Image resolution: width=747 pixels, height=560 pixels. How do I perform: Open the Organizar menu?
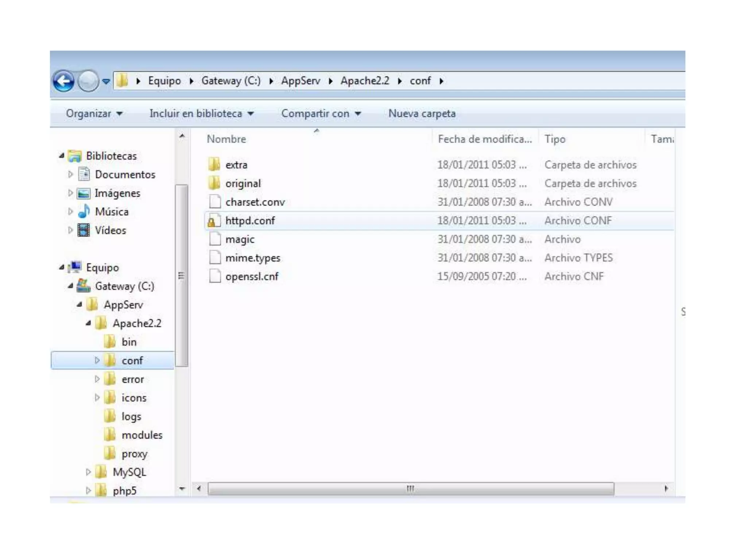[94, 113]
